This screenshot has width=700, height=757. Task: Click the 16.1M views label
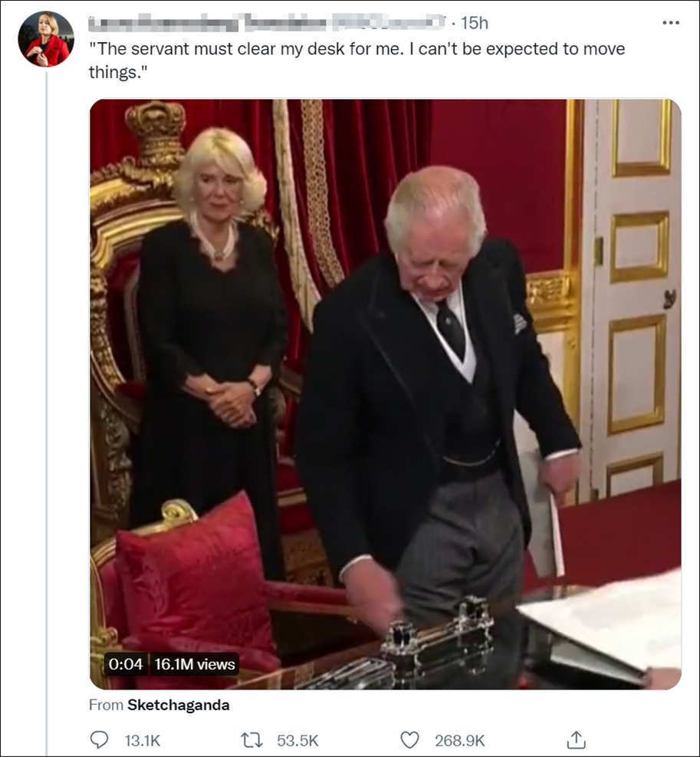pos(195,664)
